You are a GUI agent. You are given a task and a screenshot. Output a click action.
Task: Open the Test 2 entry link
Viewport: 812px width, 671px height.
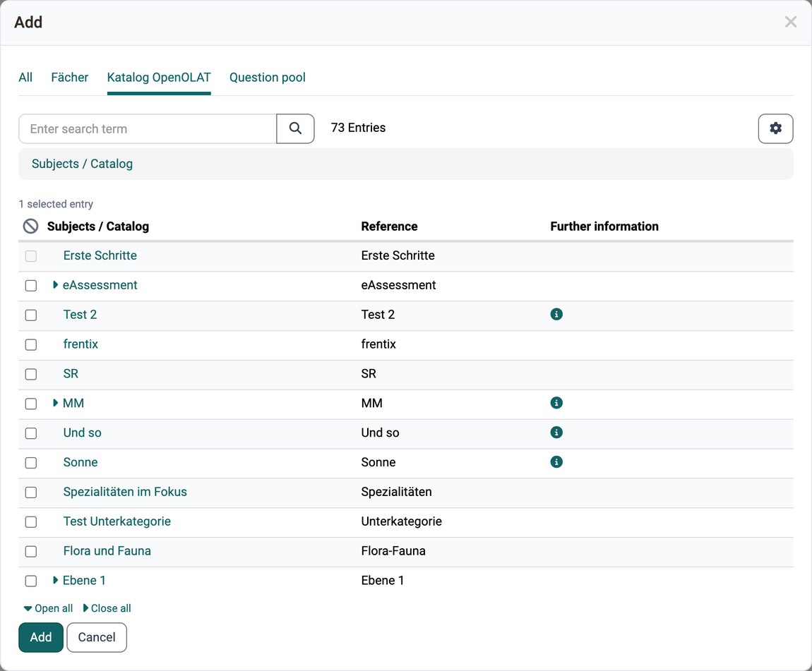point(80,314)
